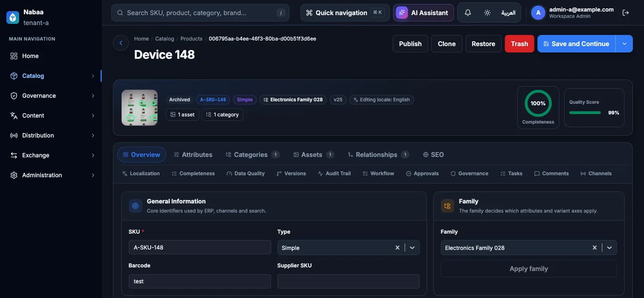Expand the Distribution sidebar section
This screenshot has width=644, height=298.
pyautogui.click(x=51, y=135)
